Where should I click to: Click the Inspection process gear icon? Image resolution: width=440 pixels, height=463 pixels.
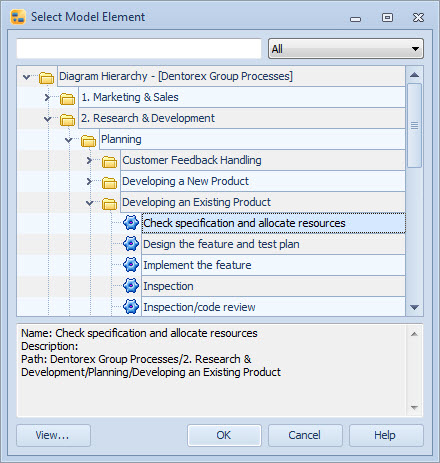(x=131, y=286)
